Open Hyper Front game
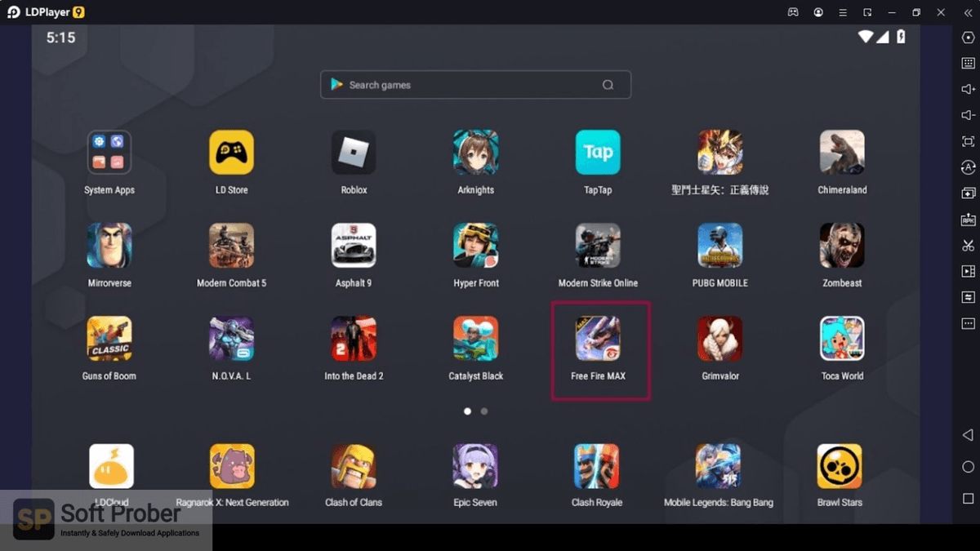The height and width of the screenshot is (551, 980). click(475, 246)
